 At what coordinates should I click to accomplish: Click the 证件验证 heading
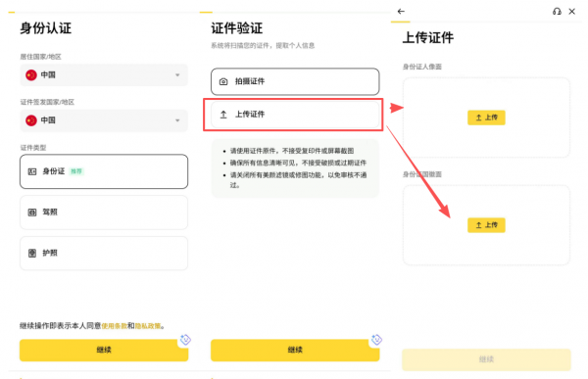tap(236, 28)
